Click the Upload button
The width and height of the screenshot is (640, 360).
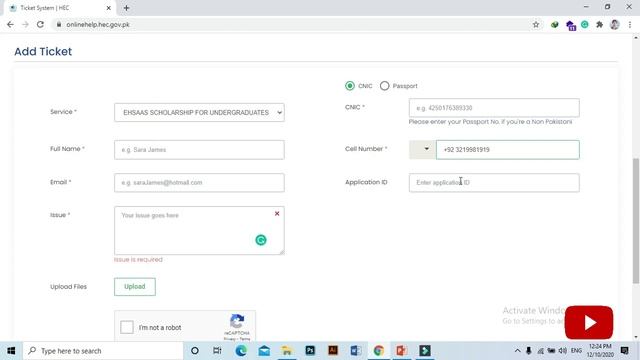pos(135,287)
